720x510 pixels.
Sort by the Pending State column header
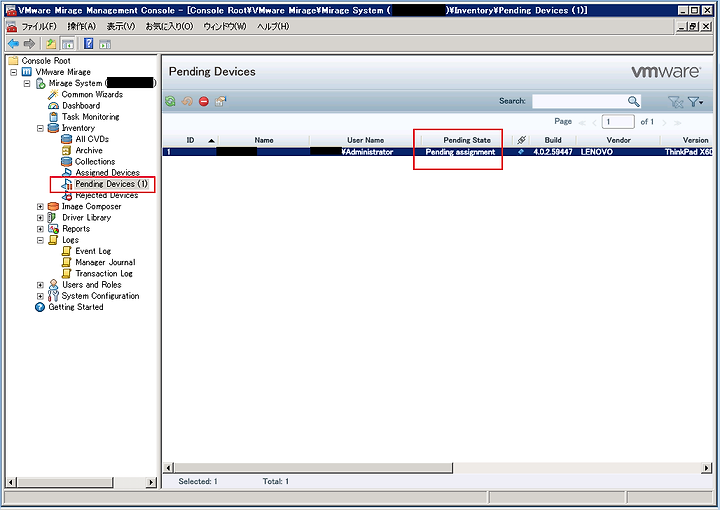click(467, 140)
